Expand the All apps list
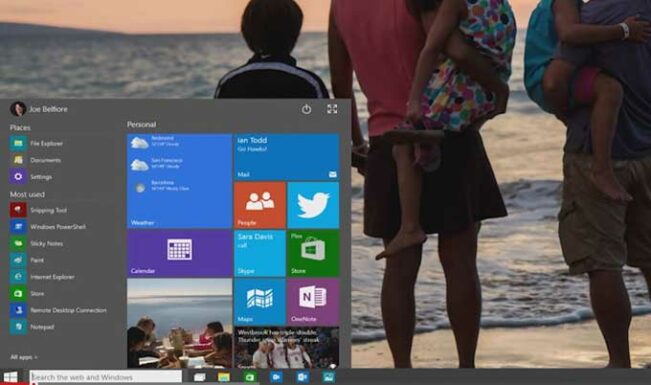 pos(24,357)
